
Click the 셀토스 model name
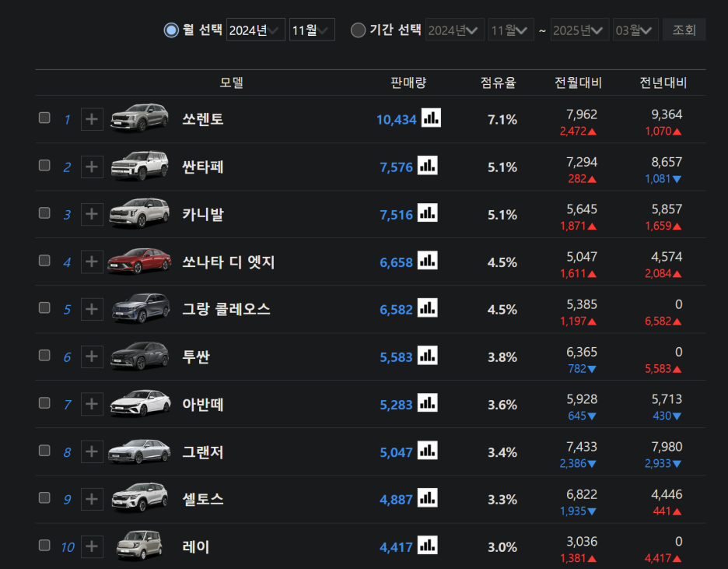[203, 499]
